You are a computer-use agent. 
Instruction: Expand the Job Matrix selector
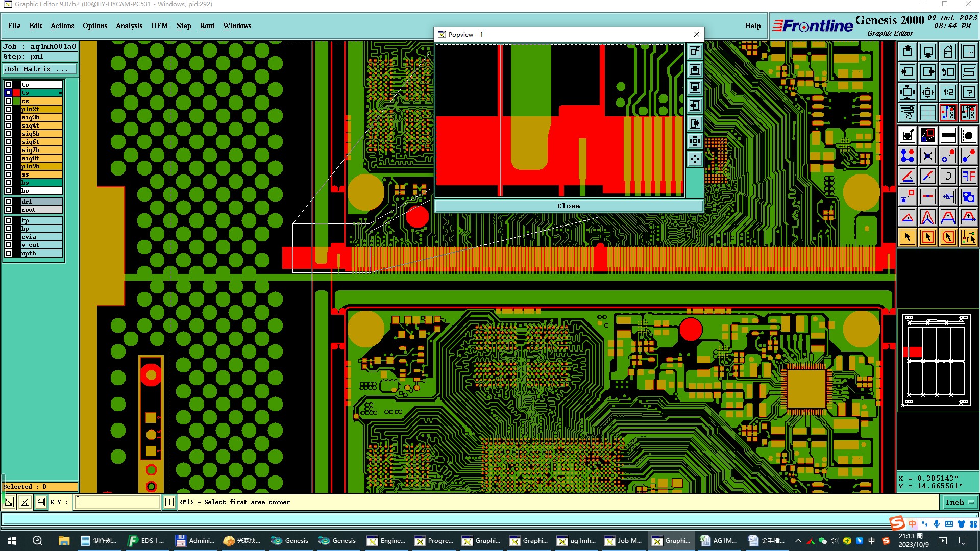[40, 69]
